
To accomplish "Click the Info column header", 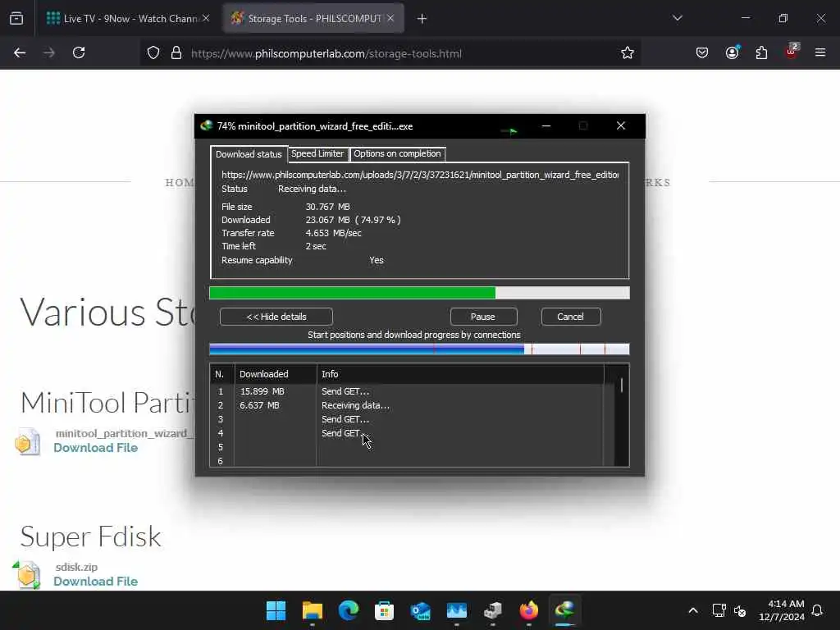I will (x=460, y=374).
